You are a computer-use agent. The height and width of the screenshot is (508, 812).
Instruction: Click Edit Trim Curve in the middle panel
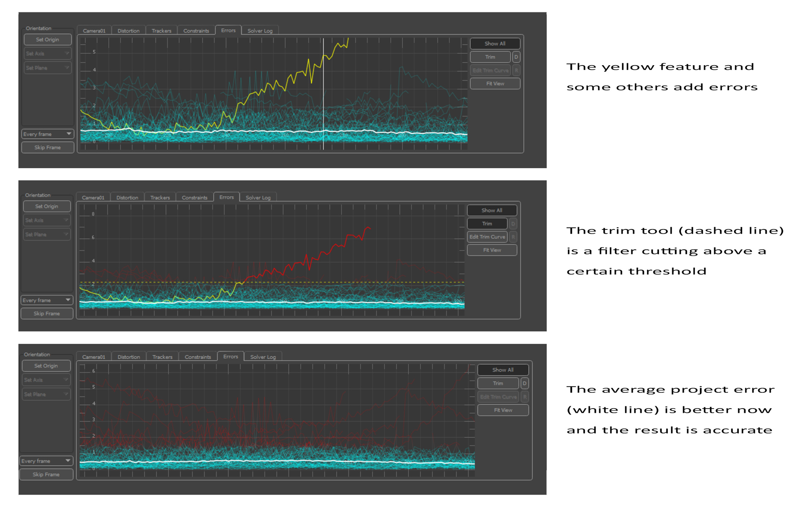click(x=487, y=237)
